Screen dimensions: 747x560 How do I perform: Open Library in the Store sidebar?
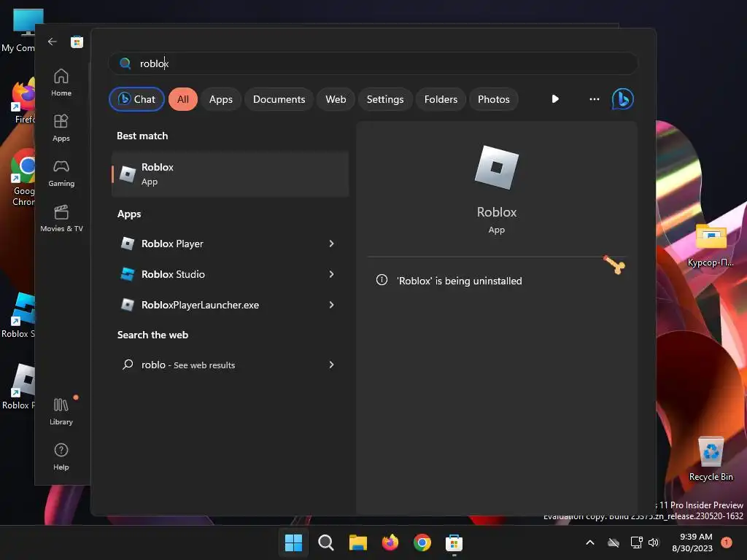(x=61, y=411)
